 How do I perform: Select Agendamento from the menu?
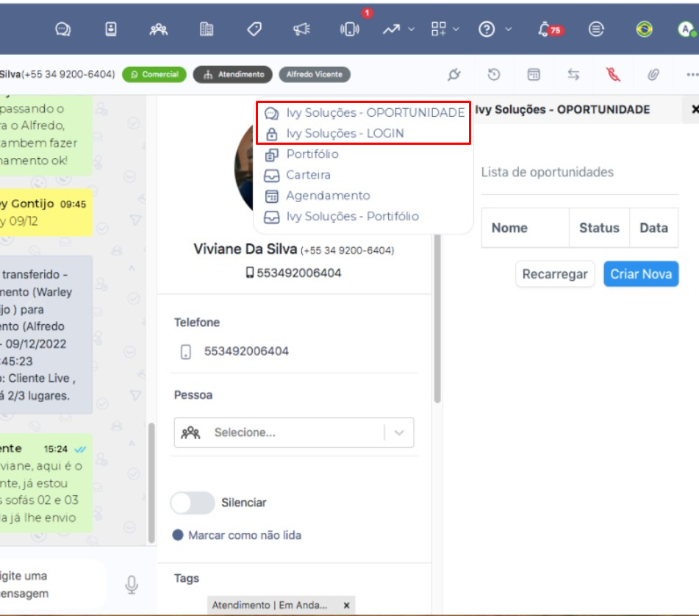click(327, 196)
